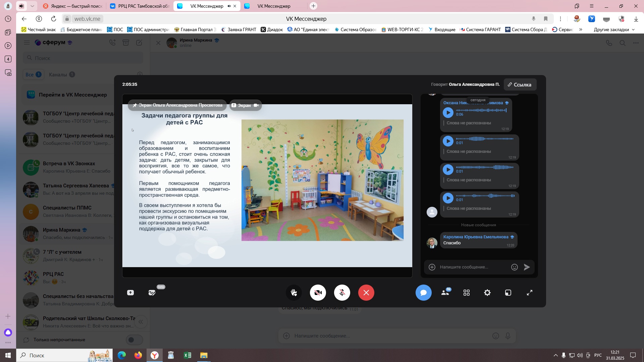Open the call chat panel button
644x362 pixels.
pyautogui.click(x=424, y=293)
